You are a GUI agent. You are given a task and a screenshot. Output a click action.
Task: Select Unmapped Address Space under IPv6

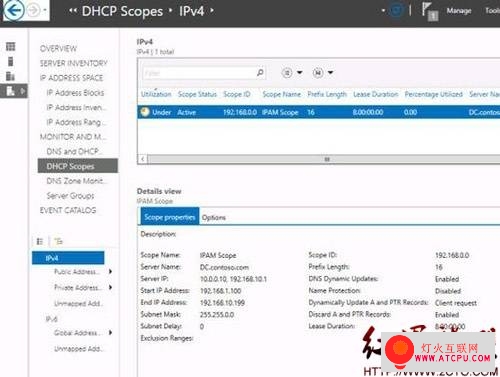(78, 349)
